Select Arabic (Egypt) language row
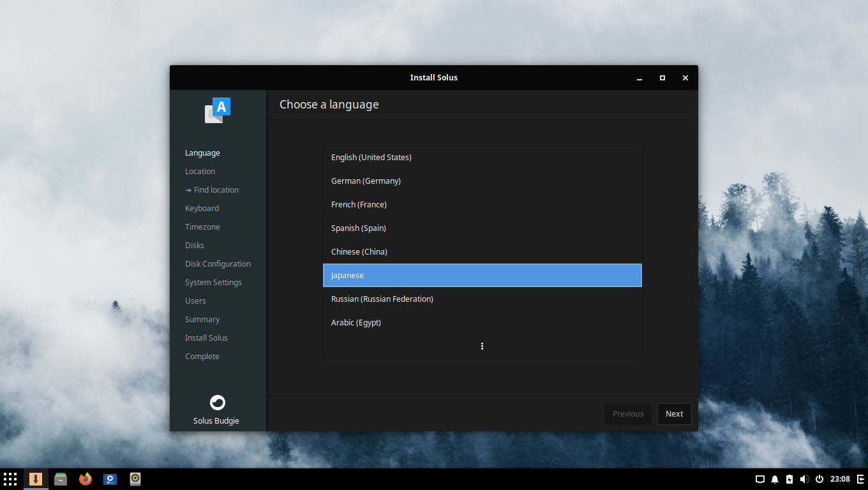This screenshot has width=868, height=490. pyautogui.click(x=482, y=322)
